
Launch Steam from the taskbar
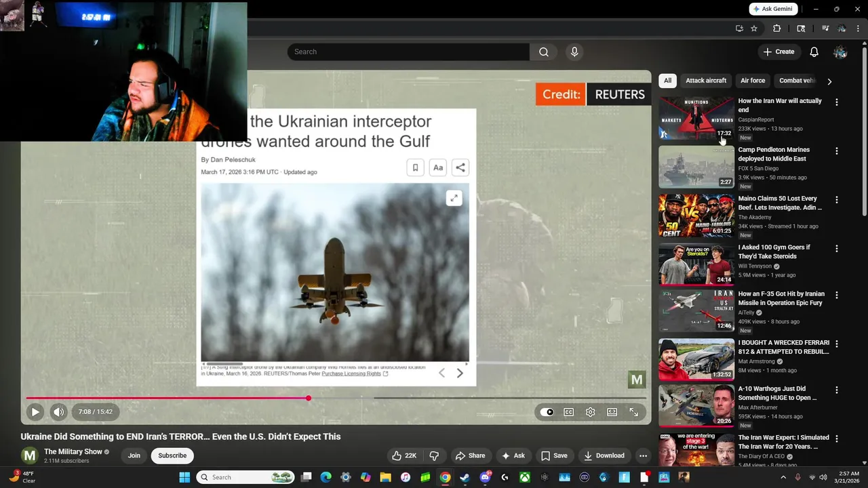click(465, 477)
